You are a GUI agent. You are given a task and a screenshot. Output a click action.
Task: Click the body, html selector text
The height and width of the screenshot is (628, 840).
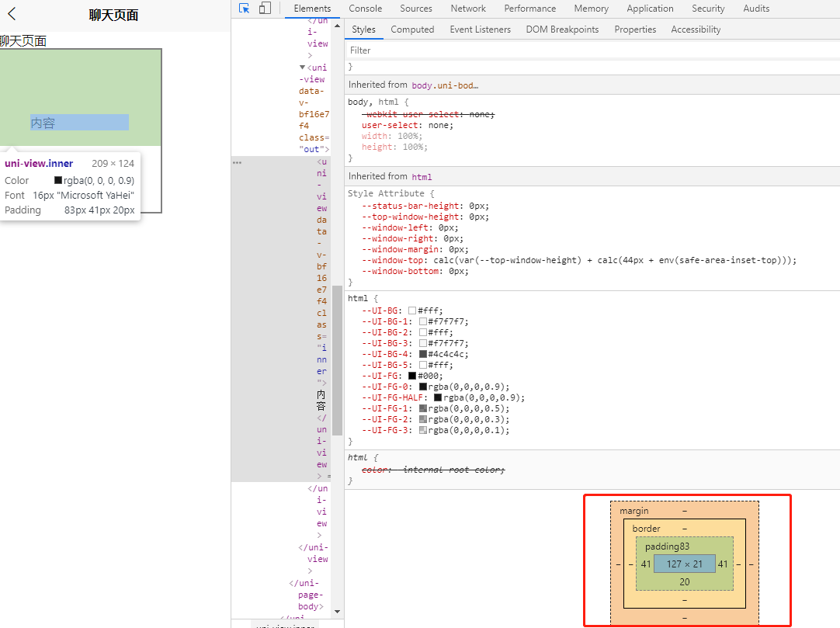pyautogui.click(x=373, y=102)
